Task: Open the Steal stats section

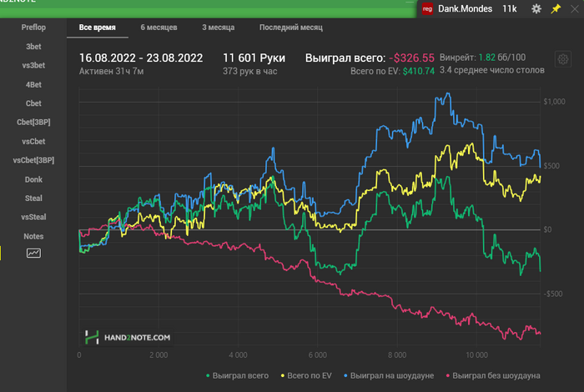Action: coord(33,198)
